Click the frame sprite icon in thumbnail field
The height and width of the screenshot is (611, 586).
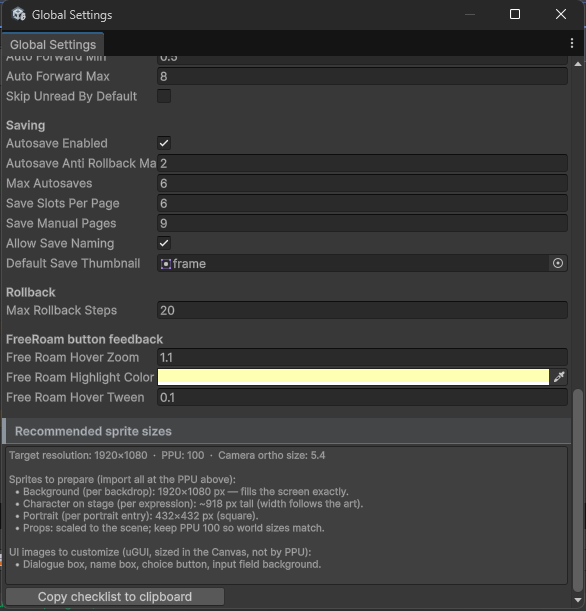(166, 264)
